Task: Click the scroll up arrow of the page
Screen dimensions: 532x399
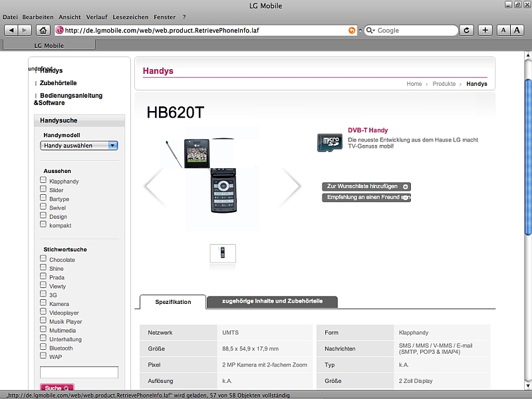Action: (528, 55)
